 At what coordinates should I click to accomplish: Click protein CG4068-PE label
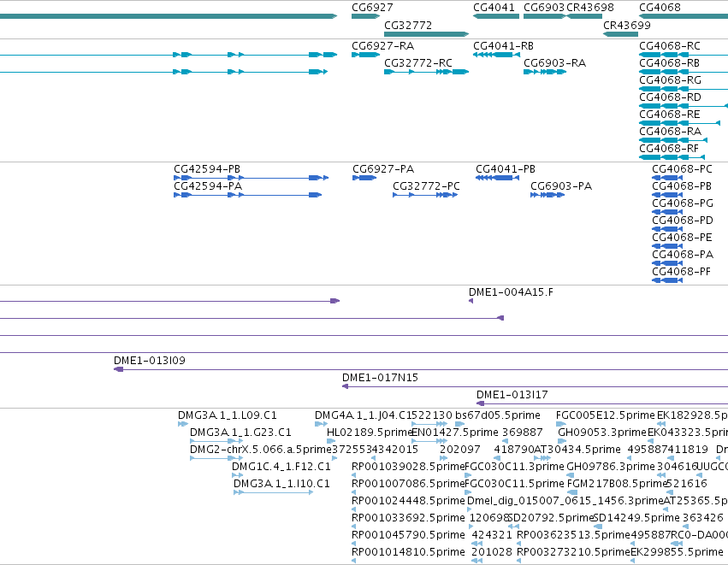click(x=682, y=238)
